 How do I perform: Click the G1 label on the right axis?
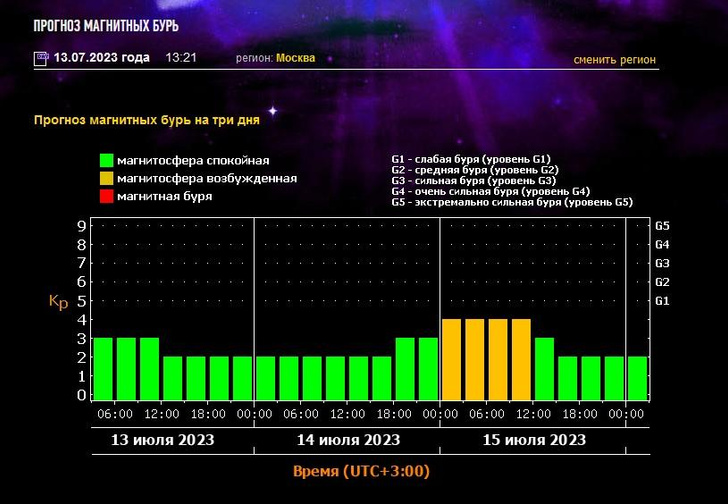663,301
